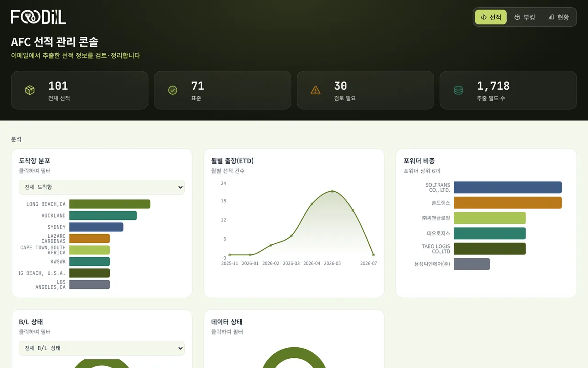The image size is (588, 368).
Task: Click the anchor icon in 선적 tab
Action: 483,17
